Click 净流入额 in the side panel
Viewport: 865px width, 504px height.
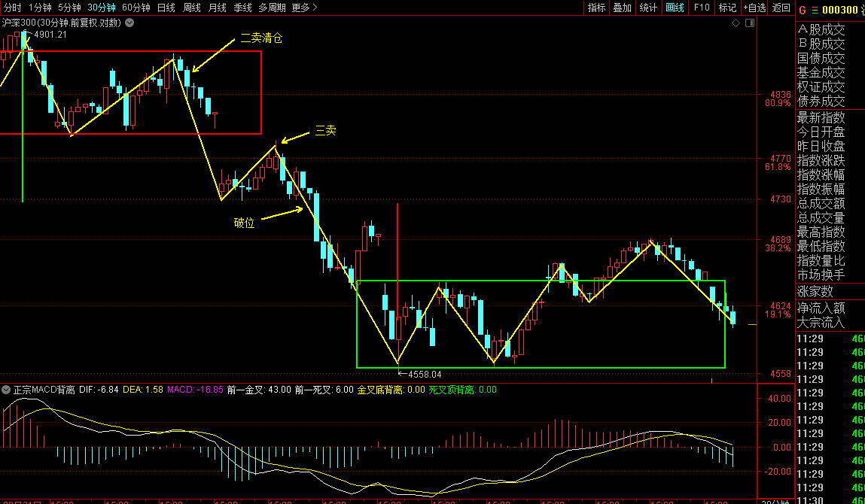(x=821, y=308)
